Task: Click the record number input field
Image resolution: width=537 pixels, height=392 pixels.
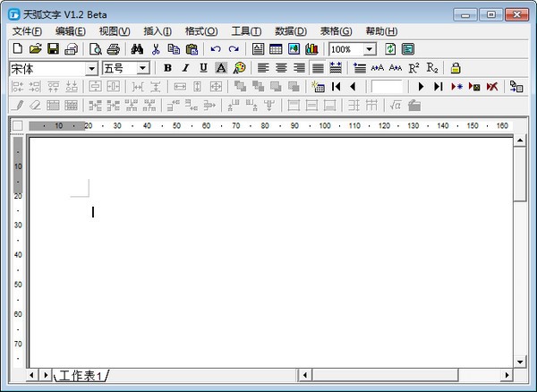Action: tap(387, 87)
